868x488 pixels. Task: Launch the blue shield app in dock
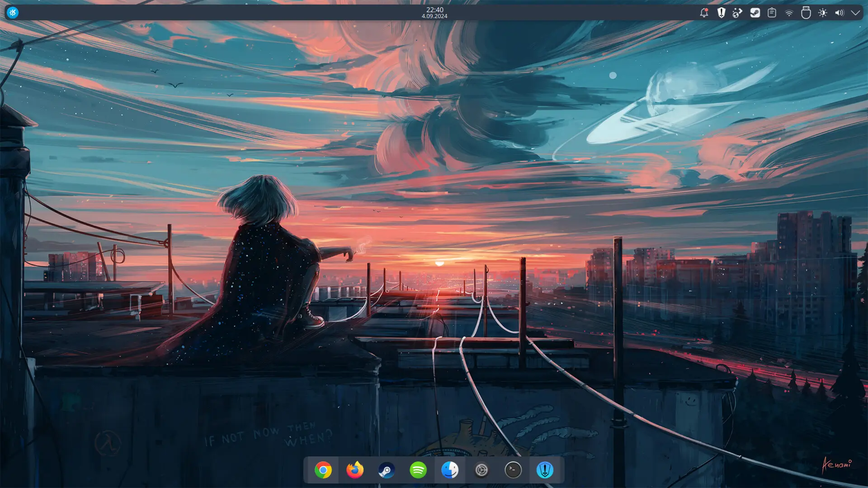point(545,470)
